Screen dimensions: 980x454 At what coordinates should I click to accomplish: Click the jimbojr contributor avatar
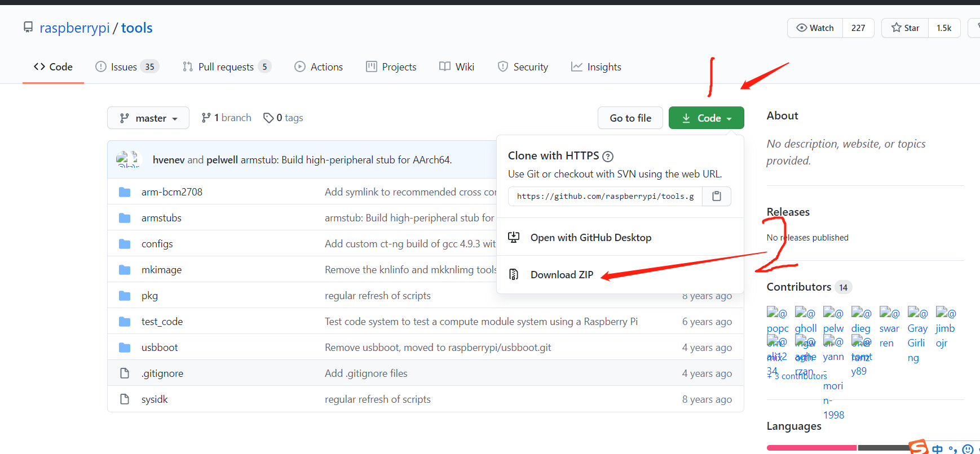coord(946,313)
